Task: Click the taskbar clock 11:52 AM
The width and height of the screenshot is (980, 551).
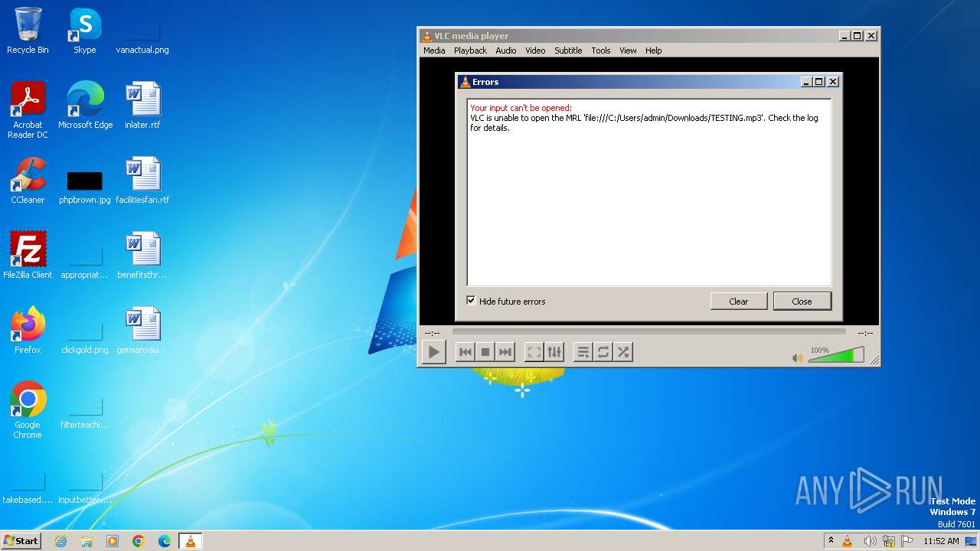Action: pos(941,541)
